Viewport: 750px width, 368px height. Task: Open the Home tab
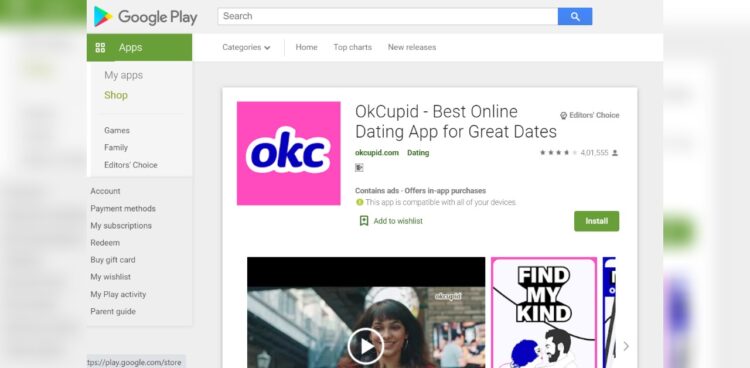307,47
